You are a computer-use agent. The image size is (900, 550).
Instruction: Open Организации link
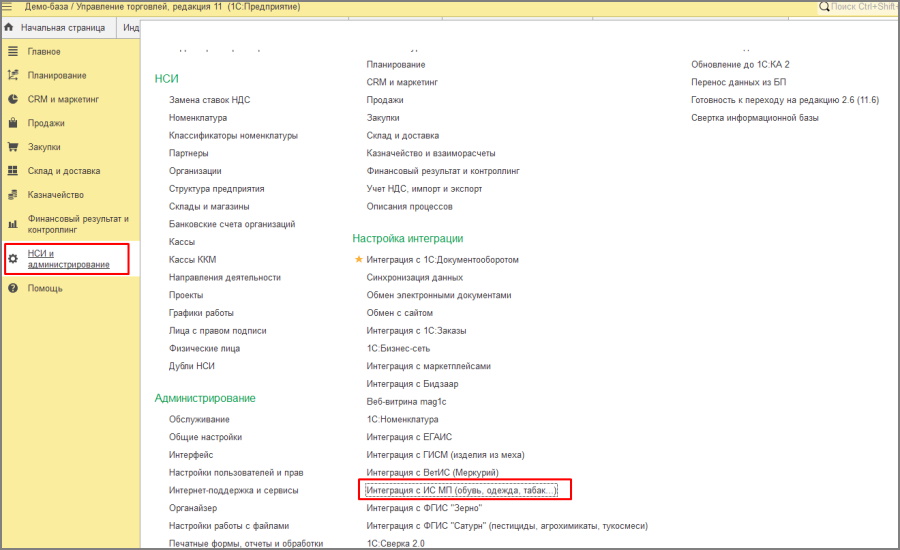tap(195, 171)
